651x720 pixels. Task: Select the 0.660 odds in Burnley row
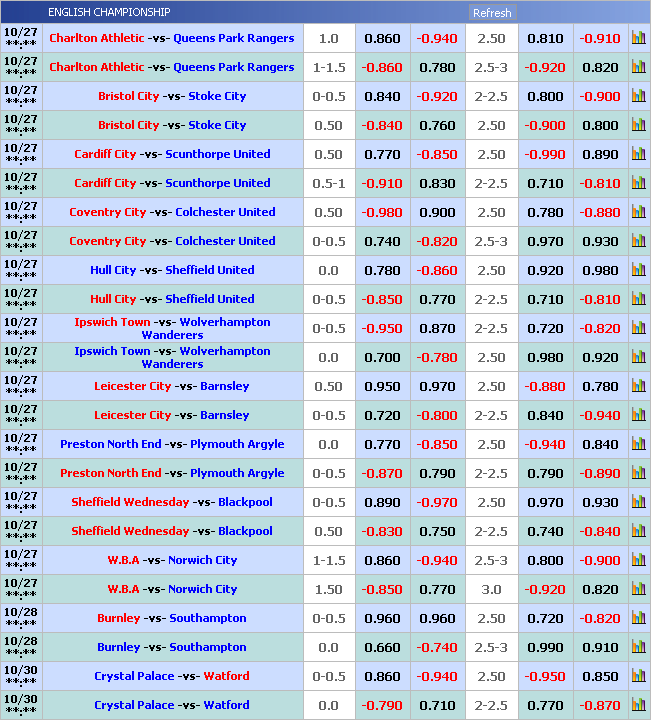382,647
